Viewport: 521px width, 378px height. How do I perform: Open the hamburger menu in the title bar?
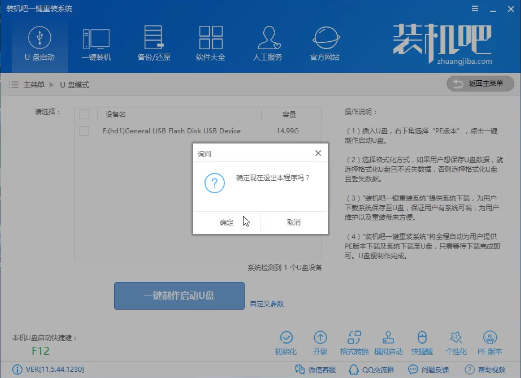click(475, 9)
